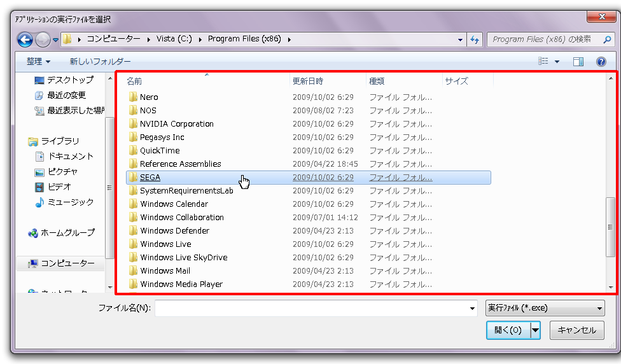Expand the ファイル名 dropdown arrow
Viewport: 621px width, 364px height.
coord(472,308)
